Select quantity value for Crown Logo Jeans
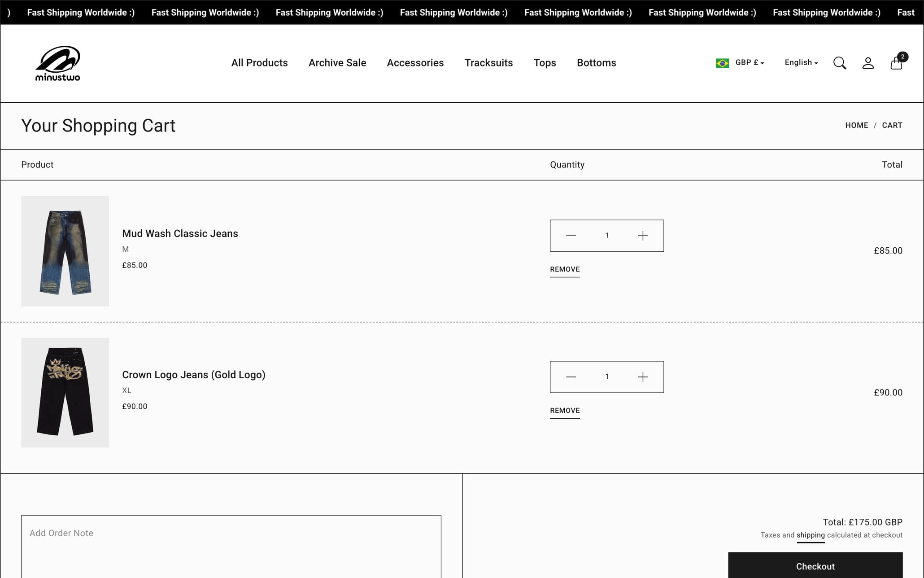The image size is (924, 578). point(607,377)
